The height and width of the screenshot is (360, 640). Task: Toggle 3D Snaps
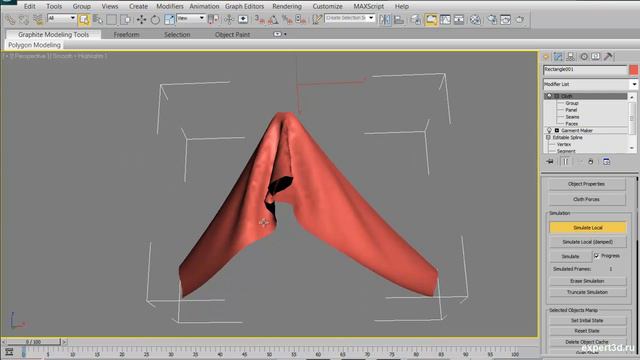(259, 19)
